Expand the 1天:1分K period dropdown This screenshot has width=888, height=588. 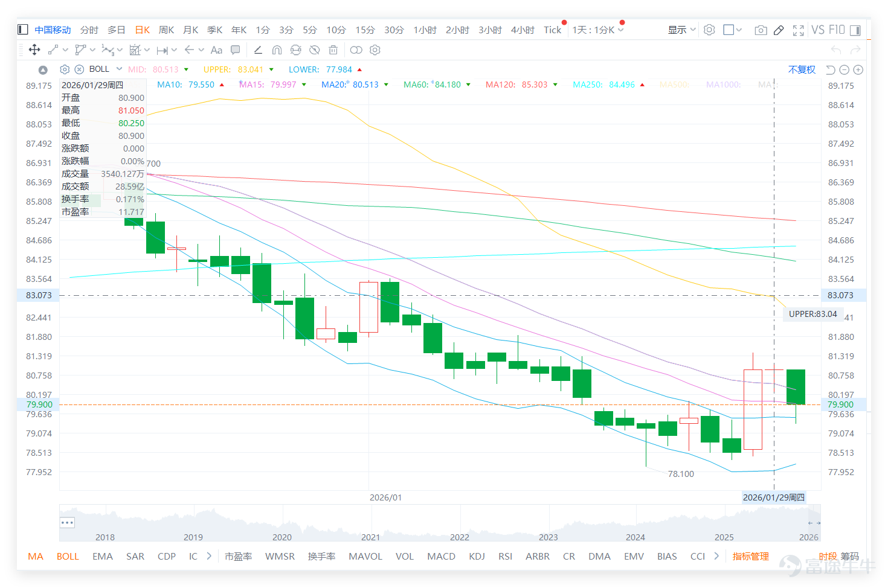[598, 30]
